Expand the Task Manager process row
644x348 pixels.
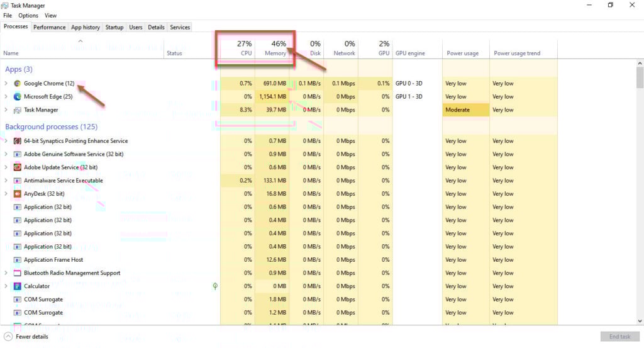[6, 109]
